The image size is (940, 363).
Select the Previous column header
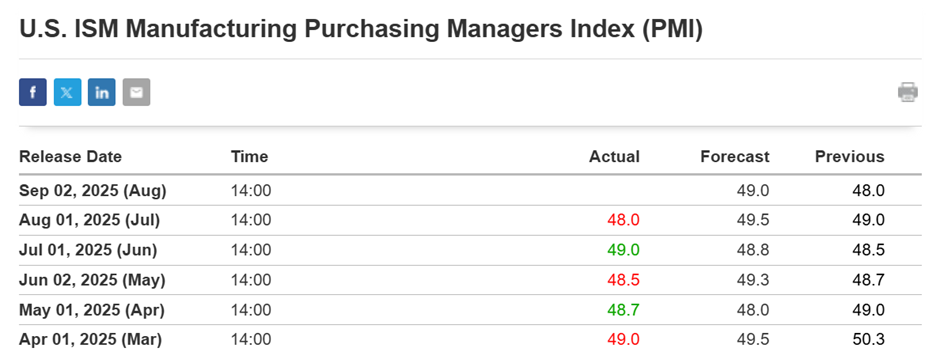point(849,157)
